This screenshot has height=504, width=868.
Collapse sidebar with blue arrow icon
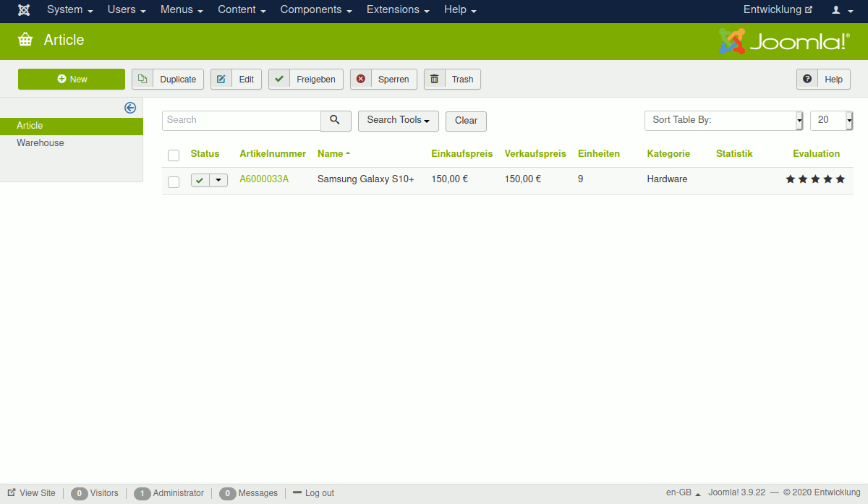click(130, 108)
